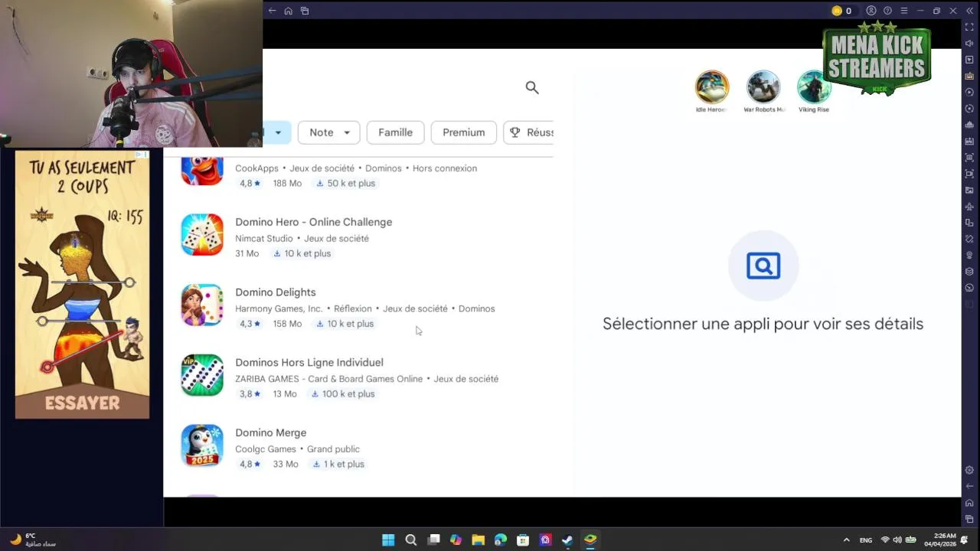Image resolution: width=980 pixels, height=551 pixels.
Task: Click the CookApps developer text
Action: tap(256, 168)
